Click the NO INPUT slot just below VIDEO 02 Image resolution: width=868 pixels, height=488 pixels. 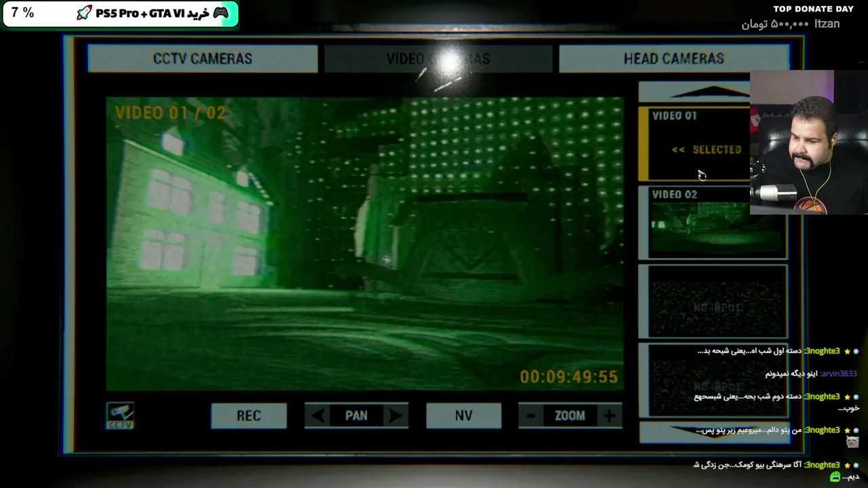[713, 301]
